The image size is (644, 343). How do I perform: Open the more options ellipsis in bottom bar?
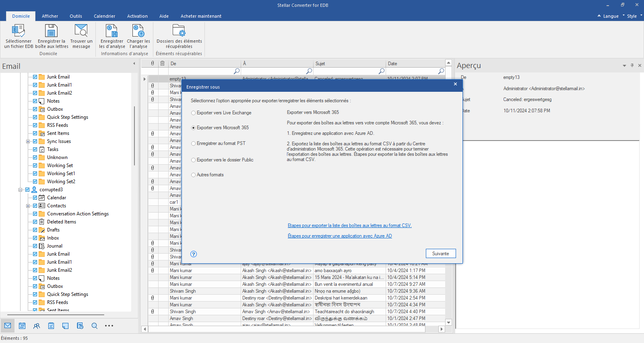click(x=109, y=326)
